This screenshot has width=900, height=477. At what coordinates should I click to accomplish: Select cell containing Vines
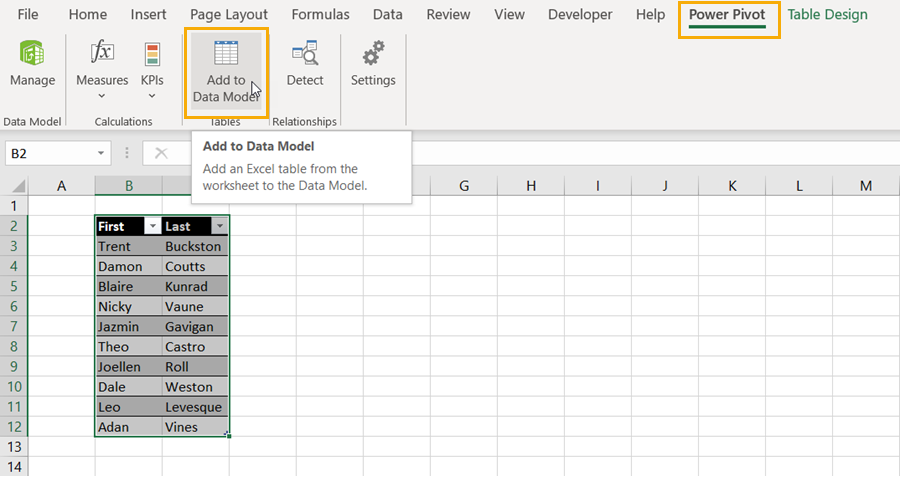click(196, 427)
